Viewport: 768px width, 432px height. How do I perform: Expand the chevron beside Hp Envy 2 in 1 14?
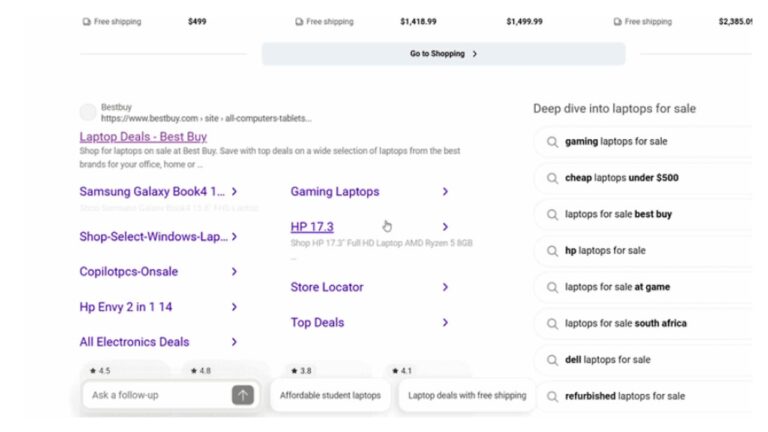coord(234,307)
